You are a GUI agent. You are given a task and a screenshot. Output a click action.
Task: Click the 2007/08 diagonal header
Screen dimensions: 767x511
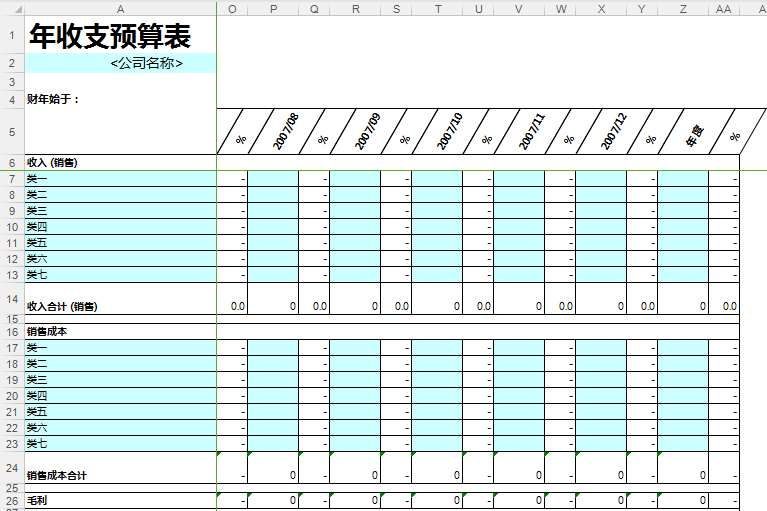pos(286,131)
